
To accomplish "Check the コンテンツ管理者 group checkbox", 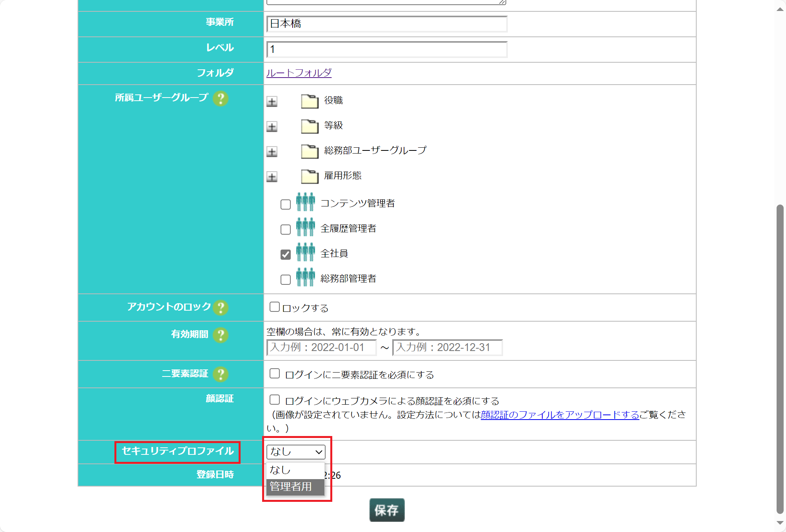I will tap(286, 204).
